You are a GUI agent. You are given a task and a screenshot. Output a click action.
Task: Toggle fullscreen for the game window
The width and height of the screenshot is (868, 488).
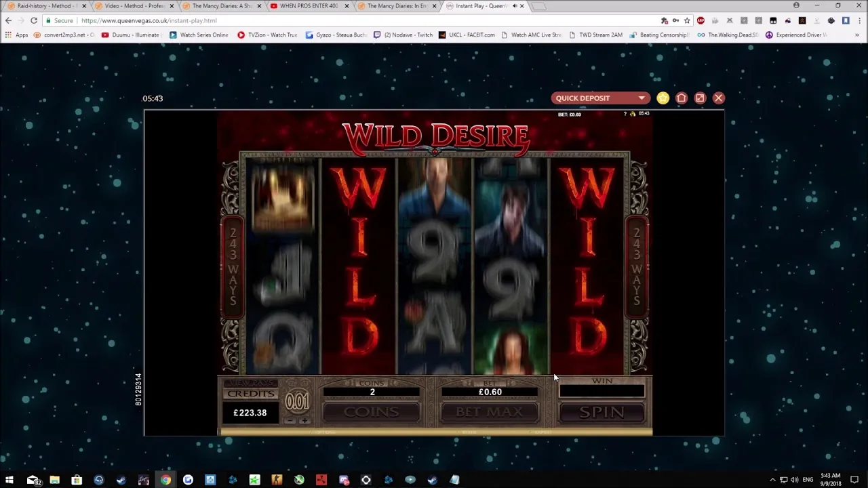click(700, 98)
